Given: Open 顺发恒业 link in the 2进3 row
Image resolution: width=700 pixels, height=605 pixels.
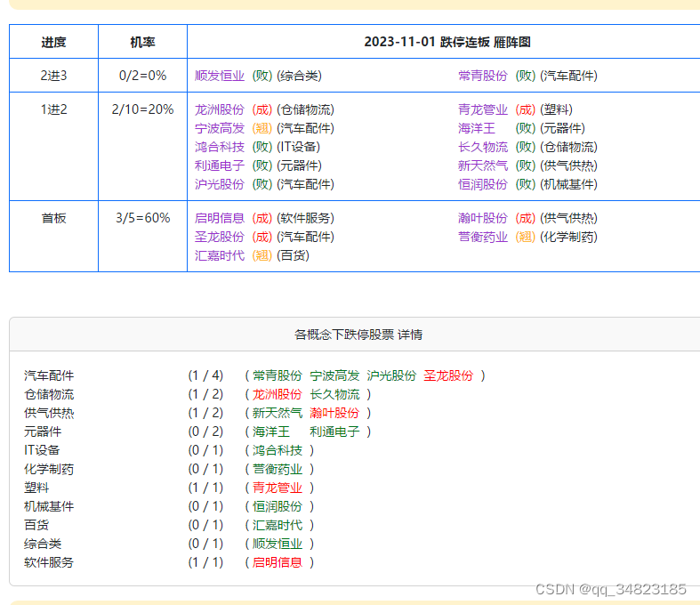Looking at the screenshot, I should tap(220, 76).
